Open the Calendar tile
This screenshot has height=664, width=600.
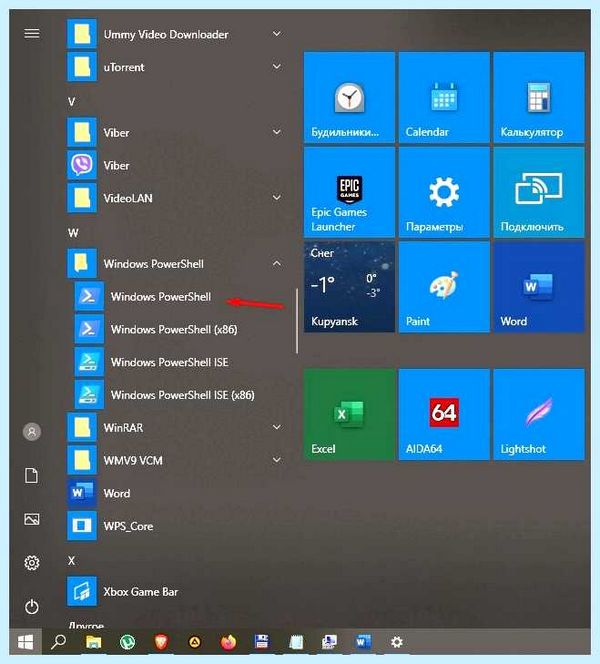pos(444,97)
